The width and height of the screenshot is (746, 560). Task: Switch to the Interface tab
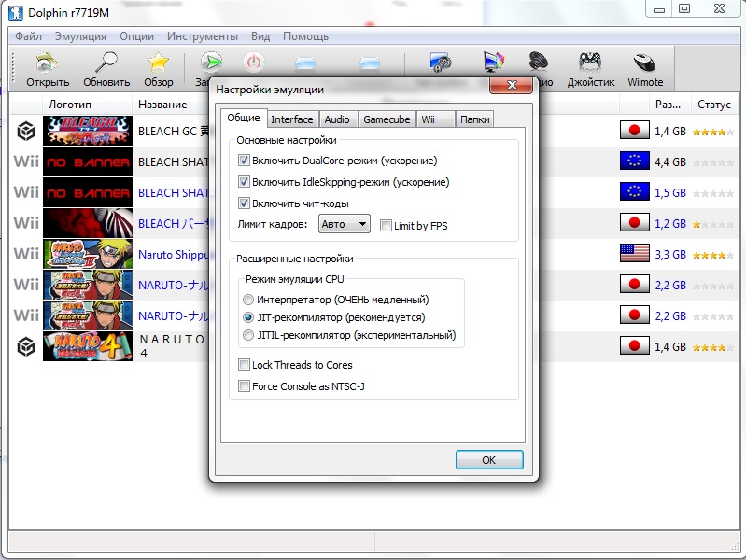[292, 119]
